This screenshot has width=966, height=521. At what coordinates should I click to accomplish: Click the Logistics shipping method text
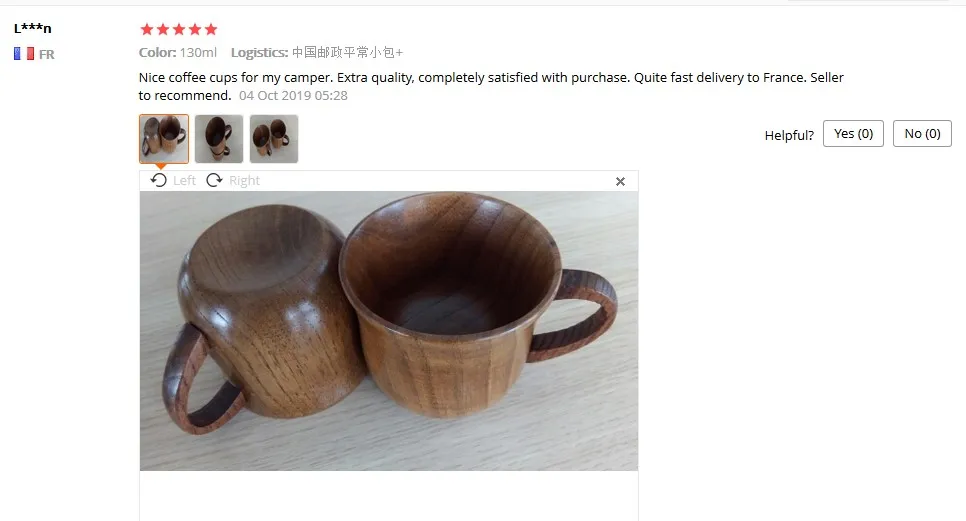317,52
